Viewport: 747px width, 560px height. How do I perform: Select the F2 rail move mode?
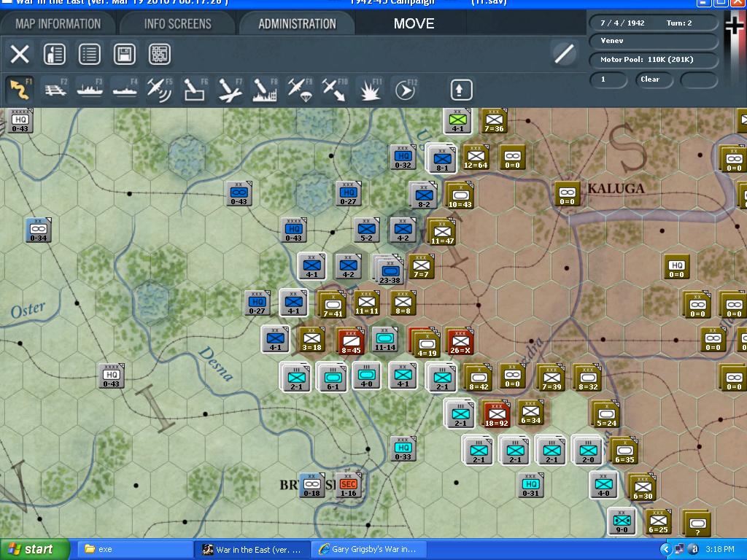pyautogui.click(x=55, y=90)
